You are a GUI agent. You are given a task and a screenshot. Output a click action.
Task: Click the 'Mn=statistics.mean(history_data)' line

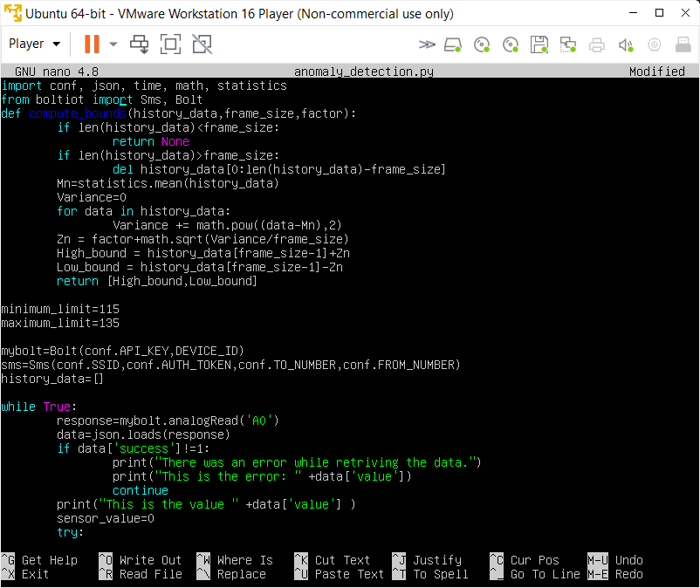point(168,183)
